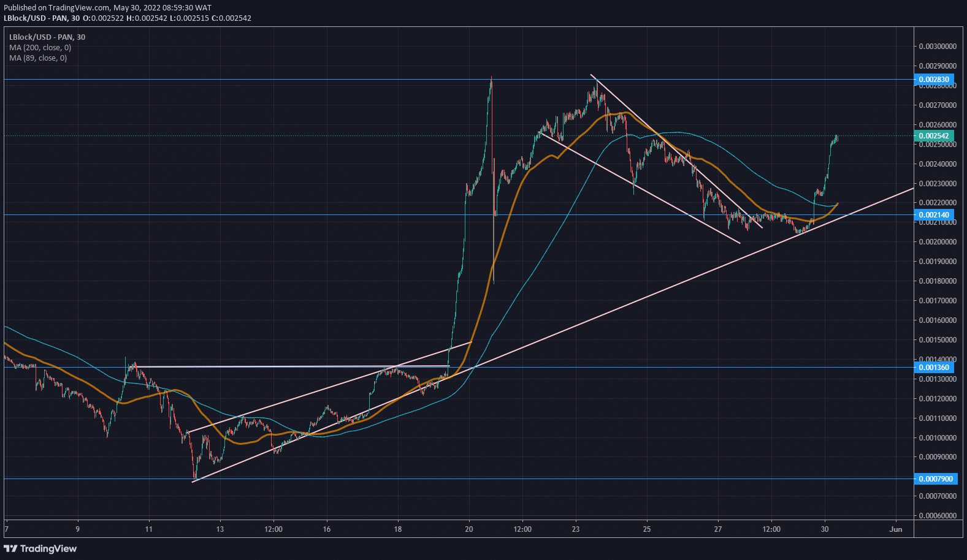Click the date label 16 on time axis
The width and height of the screenshot is (967, 560).
tap(327, 529)
